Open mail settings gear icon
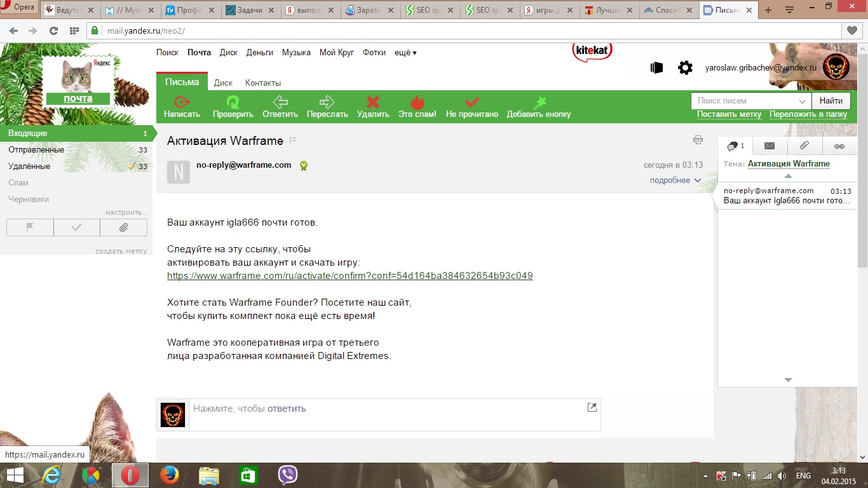868x488 pixels. [685, 67]
